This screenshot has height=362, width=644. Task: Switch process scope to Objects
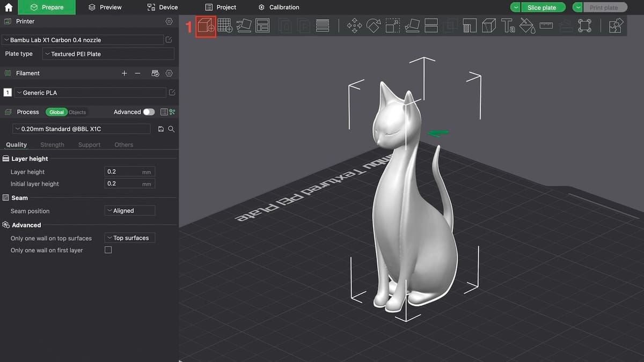coord(77,112)
